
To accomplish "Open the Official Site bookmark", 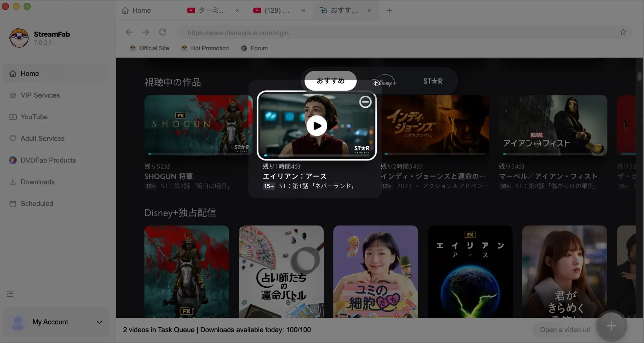I will [150, 48].
